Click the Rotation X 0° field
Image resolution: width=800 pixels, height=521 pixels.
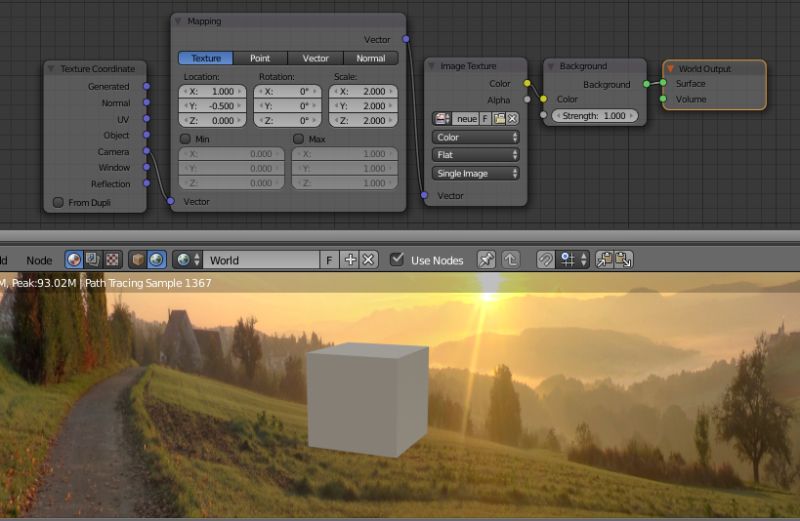tap(287, 91)
